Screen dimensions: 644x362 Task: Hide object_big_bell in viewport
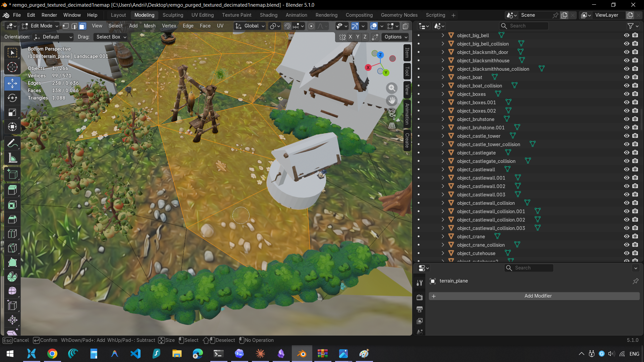pos(626,35)
